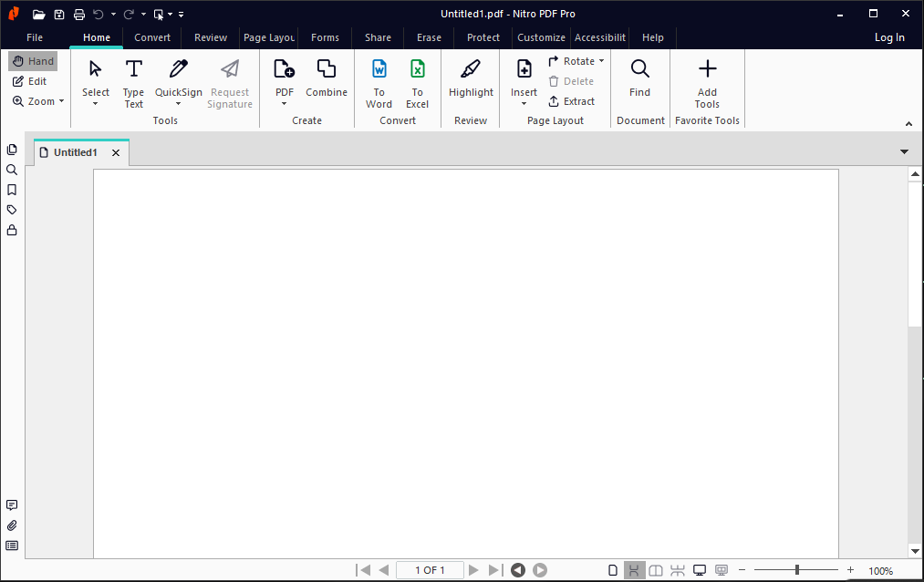Click the Undo arrow icon
924x582 pixels.
click(99, 14)
